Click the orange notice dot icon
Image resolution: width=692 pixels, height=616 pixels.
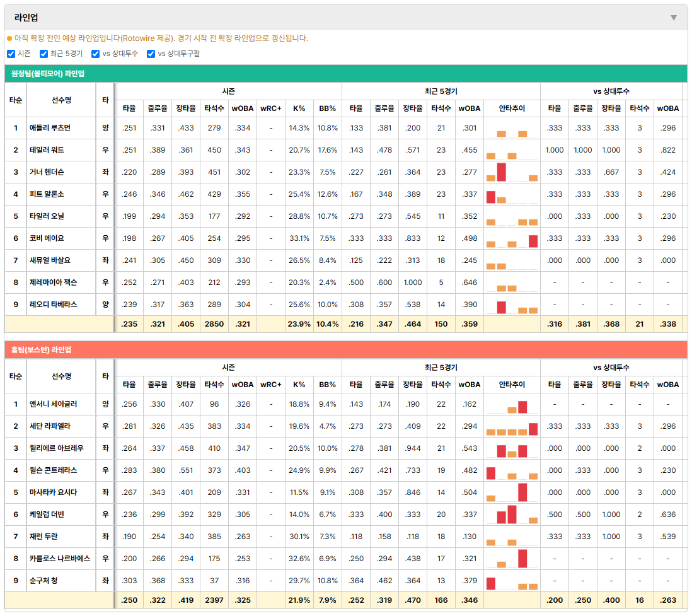9,39
